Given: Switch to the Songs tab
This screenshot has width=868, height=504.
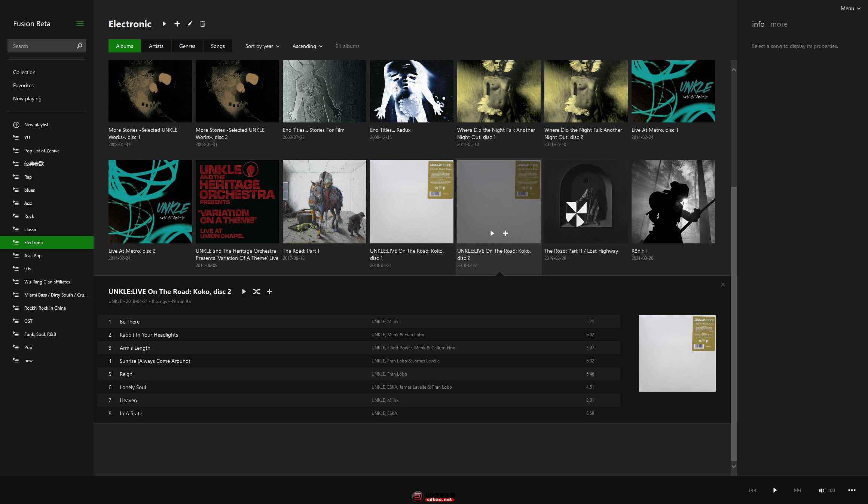Looking at the screenshot, I should 218,46.
